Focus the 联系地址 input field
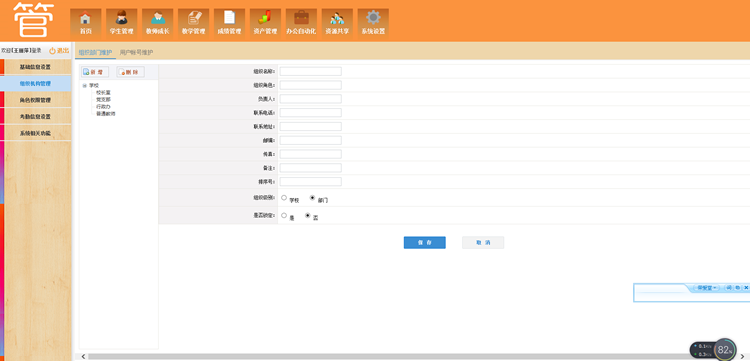Viewport: 750px width, 361px height. [310, 127]
